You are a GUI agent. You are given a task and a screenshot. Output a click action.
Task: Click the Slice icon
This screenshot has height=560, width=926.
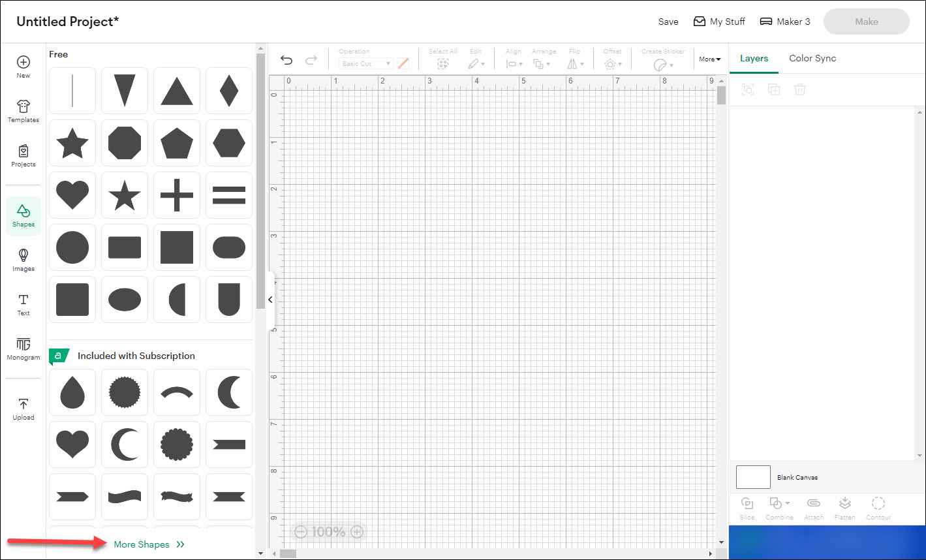(747, 508)
